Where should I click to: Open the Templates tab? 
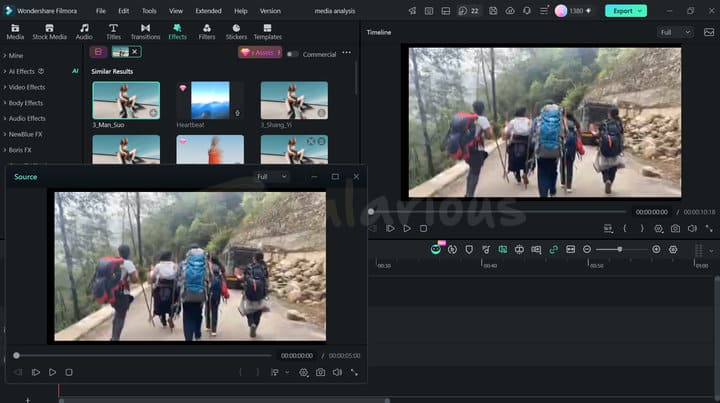[x=268, y=32]
